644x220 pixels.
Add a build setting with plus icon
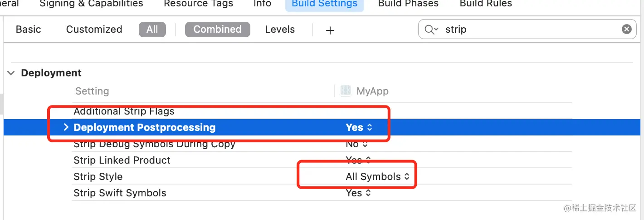pos(330,30)
